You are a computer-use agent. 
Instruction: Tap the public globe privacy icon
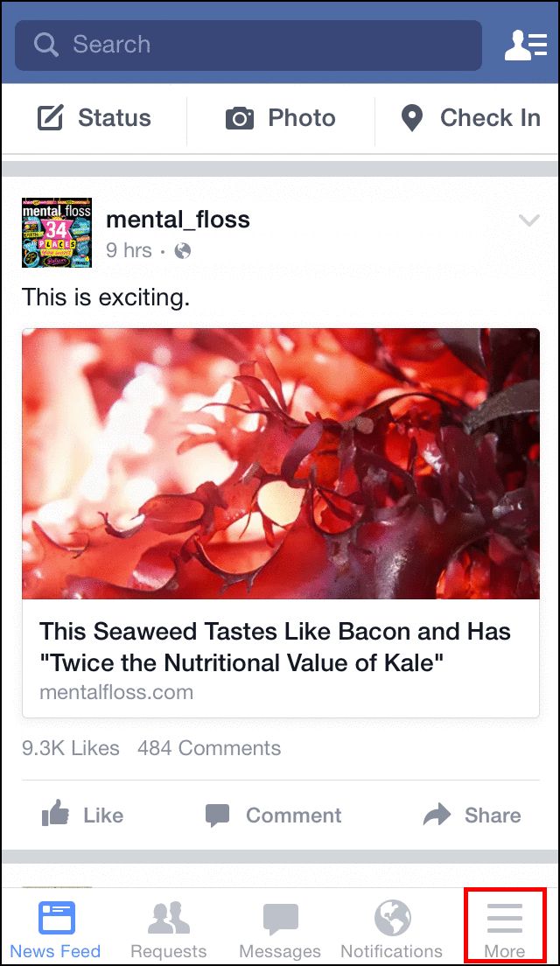[x=183, y=251]
